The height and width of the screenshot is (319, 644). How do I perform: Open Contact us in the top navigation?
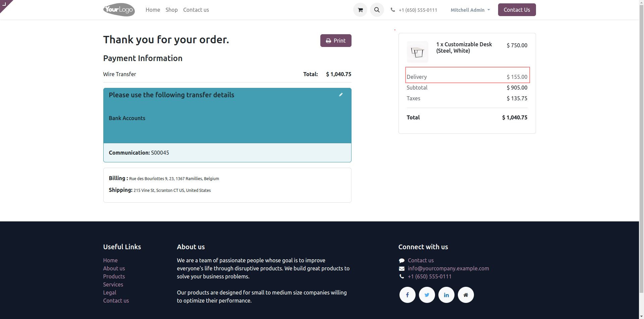pos(196,10)
